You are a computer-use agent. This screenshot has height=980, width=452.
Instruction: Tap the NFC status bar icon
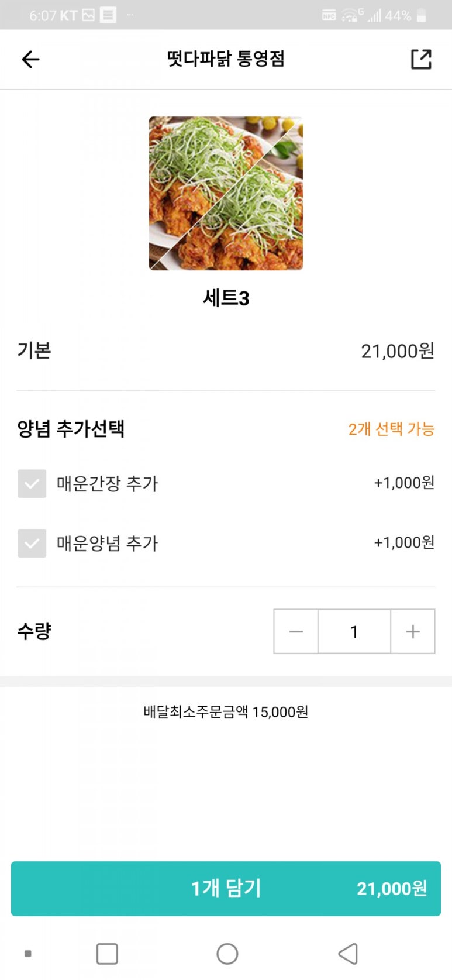[329, 16]
